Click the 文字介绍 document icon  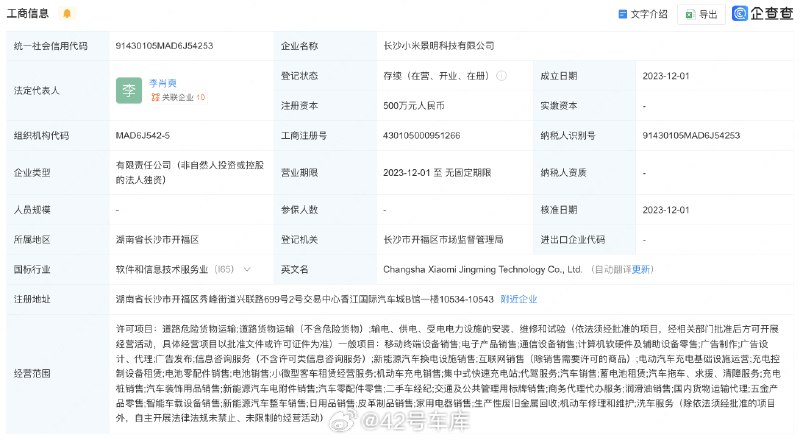coord(622,14)
